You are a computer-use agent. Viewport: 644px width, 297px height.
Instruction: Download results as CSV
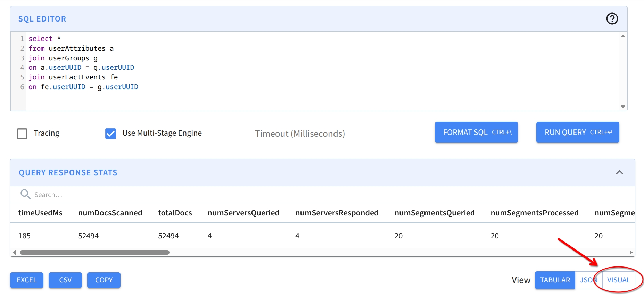coord(65,280)
